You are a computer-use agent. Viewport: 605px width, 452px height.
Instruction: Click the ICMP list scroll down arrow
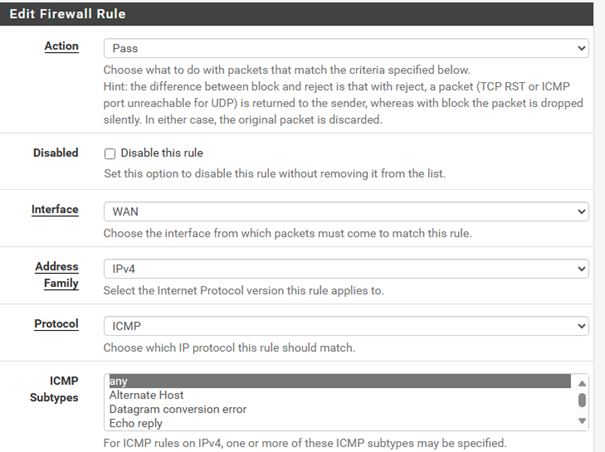point(581,423)
